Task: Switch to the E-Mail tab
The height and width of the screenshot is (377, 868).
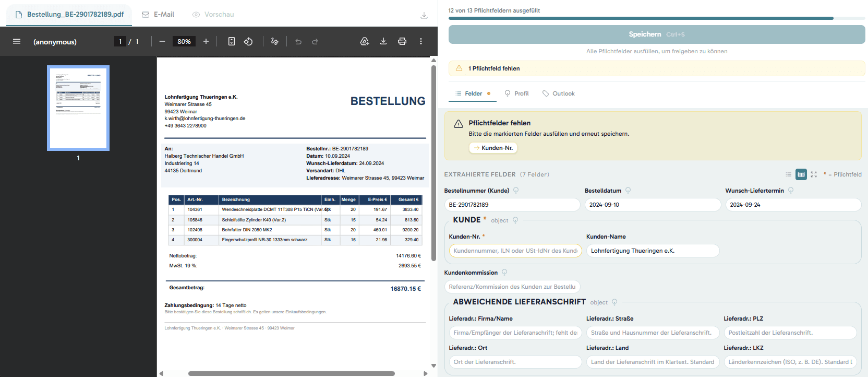Action: pyautogui.click(x=158, y=14)
